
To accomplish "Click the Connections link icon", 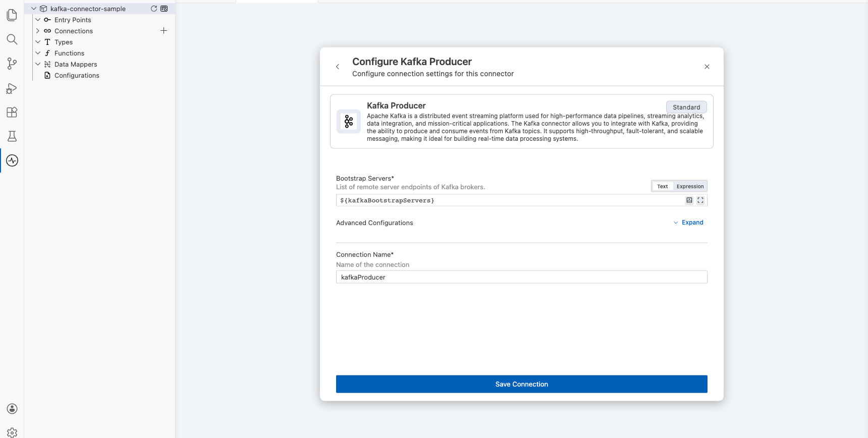I will pyautogui.click(x=47, y=31).
